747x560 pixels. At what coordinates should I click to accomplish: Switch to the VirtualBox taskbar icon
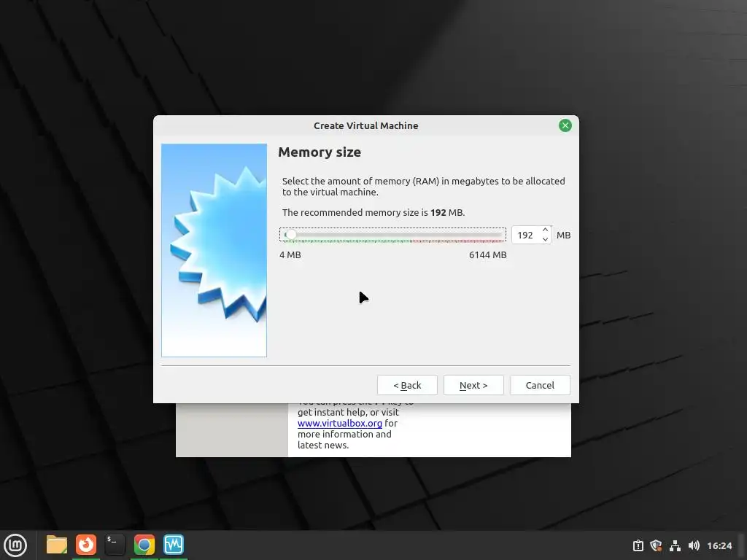point(174,545)
